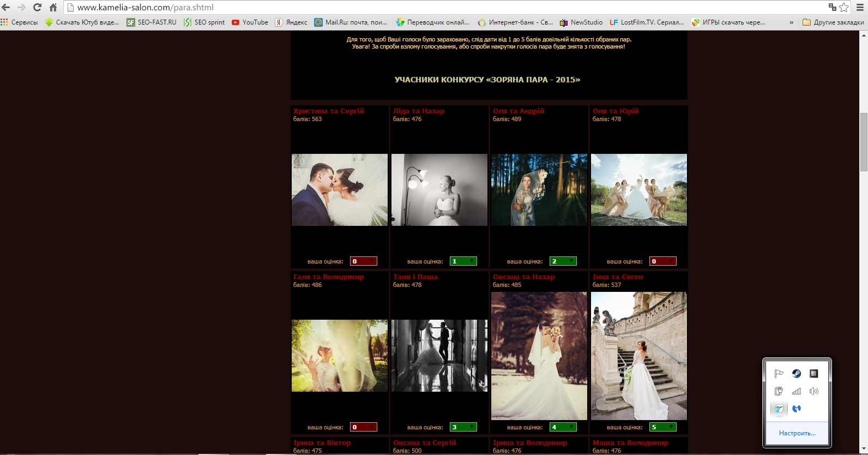Open the Steam tray icon
868x455 pixels.
797,374
